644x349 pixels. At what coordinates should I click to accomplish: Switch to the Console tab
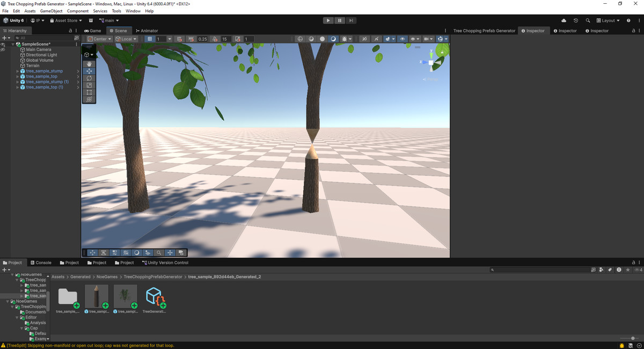pyautogui.click(x=40, y=263)
